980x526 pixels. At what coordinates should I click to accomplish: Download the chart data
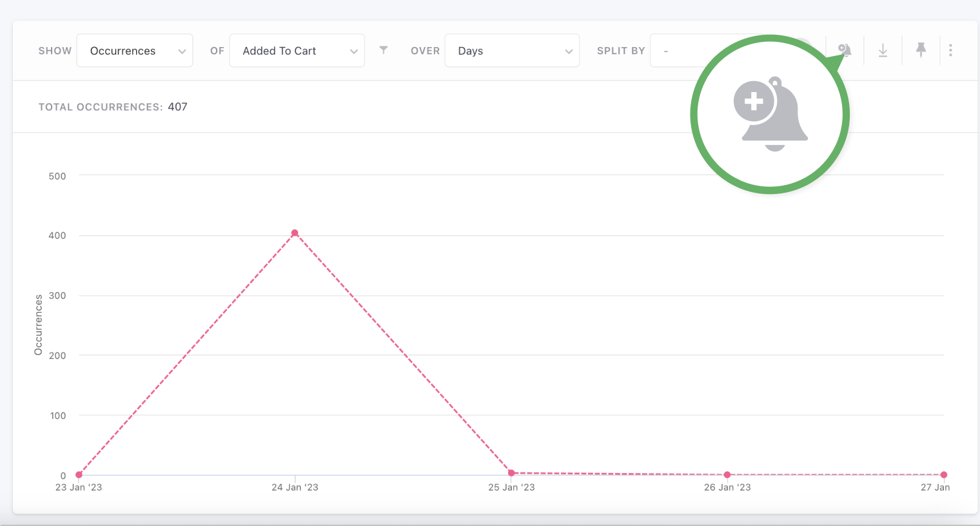pyautogui.click(x=883, y=50)
